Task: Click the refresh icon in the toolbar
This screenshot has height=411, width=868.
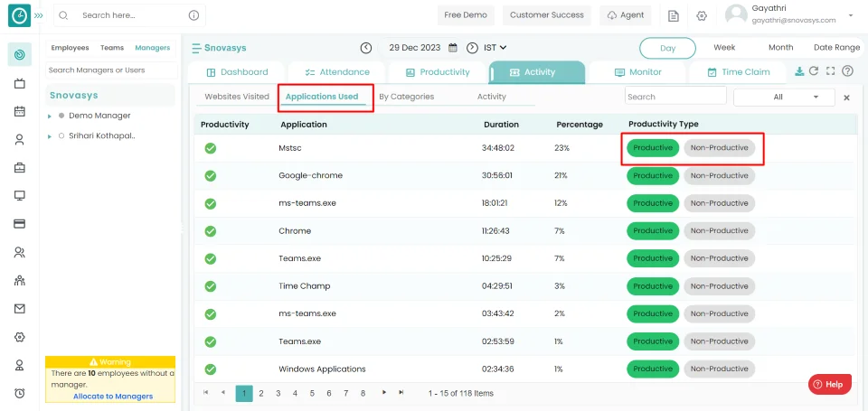Action: (814, 71)
